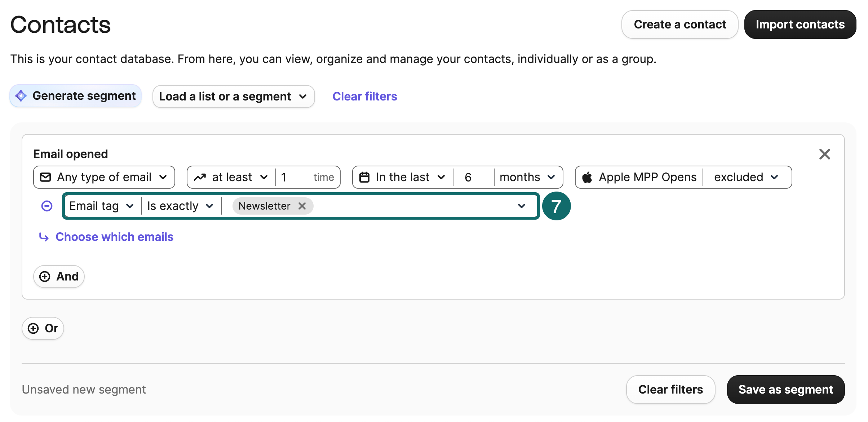Open the months time unit dropdown
The image size is (868, 422).
[527, 177]
